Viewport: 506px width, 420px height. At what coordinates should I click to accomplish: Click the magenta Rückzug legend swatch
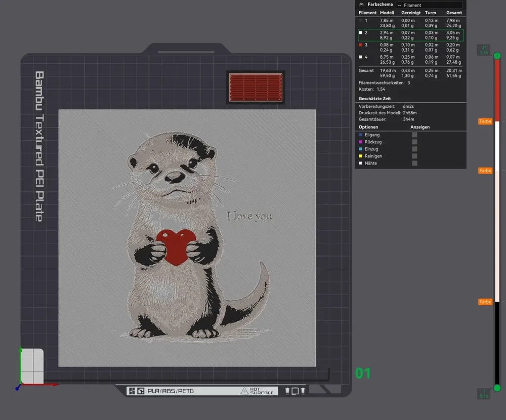pos(360,142)
